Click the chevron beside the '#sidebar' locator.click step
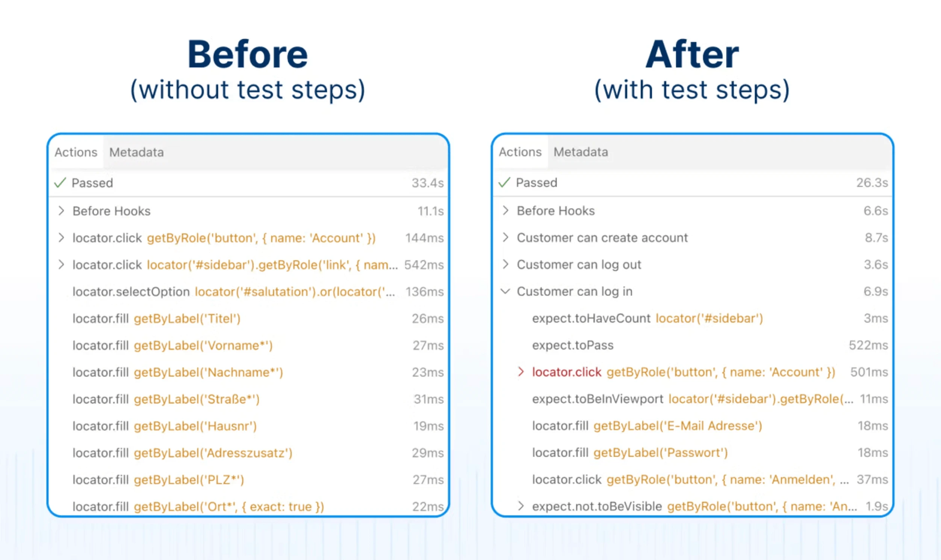Screen dimensions: 941x560 (x=62, y=265)
